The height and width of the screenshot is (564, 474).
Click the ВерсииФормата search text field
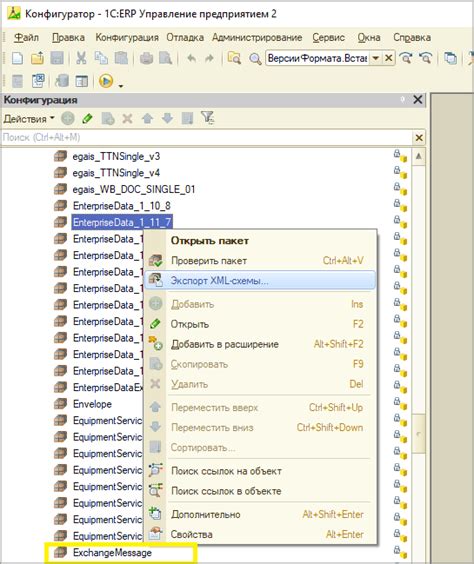tap(318, 58)
